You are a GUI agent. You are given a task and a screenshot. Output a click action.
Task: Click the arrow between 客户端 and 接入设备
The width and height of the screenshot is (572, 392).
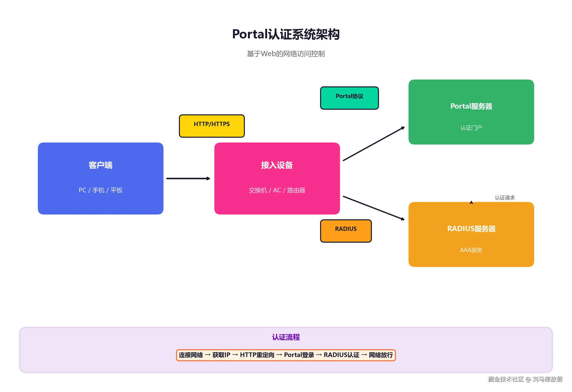click(188, 178)
